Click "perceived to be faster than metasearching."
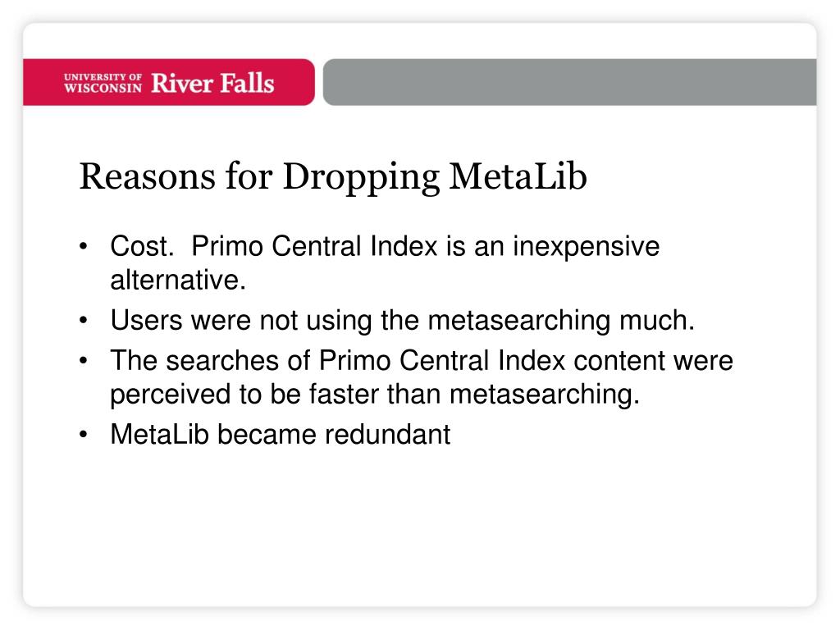Image resolution: width=840 pixels, height=630 pixels. [x=375, y=395]
